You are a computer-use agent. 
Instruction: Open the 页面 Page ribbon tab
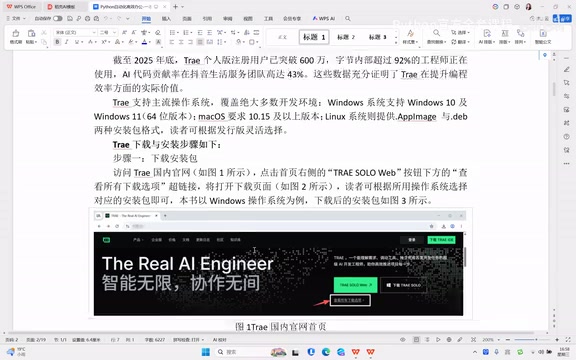pos(187,18)
